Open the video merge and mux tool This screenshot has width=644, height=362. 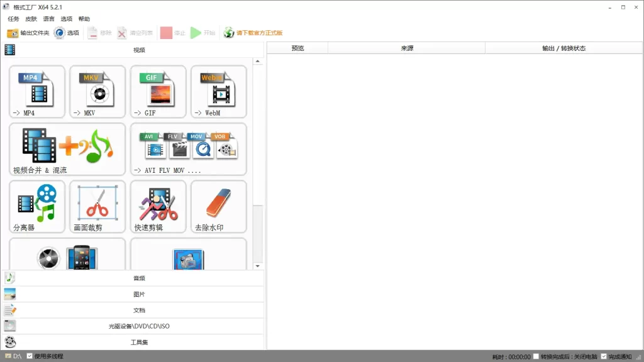(x=67, y=149)
